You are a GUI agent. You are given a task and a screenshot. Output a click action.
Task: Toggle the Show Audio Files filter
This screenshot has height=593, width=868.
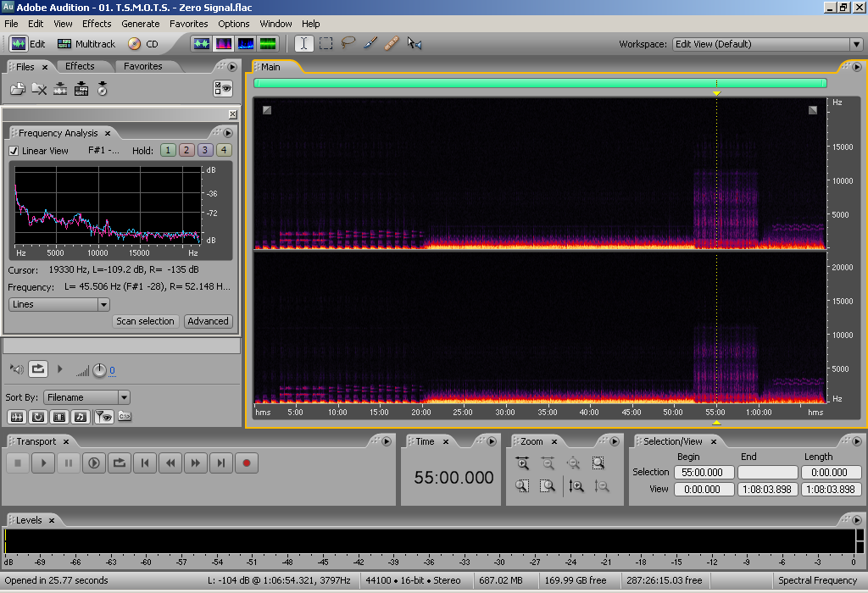point(17,417)
